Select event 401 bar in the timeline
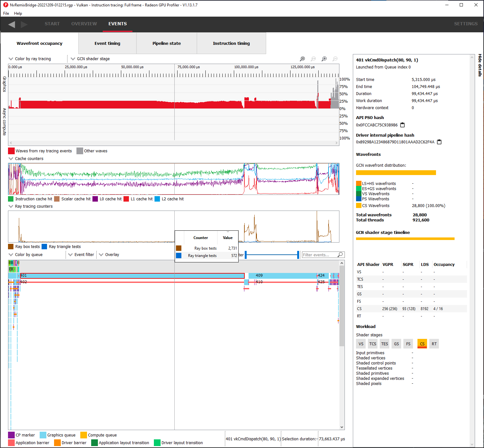This screenshot has width=484, height=448. 132,276
